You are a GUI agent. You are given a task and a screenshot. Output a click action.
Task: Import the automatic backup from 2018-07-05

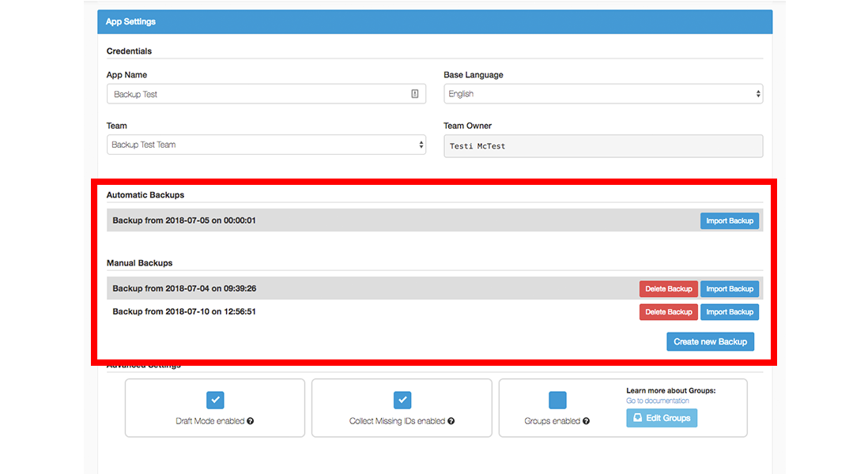point(729,221)
